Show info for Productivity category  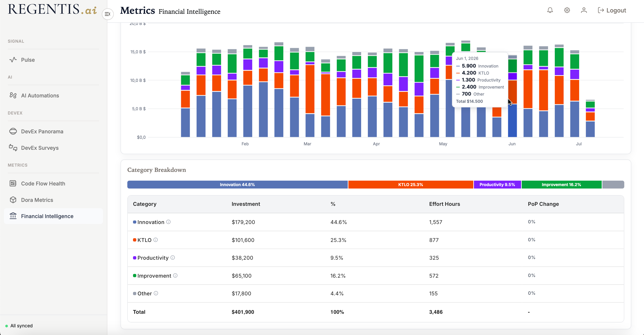point(173,257)
